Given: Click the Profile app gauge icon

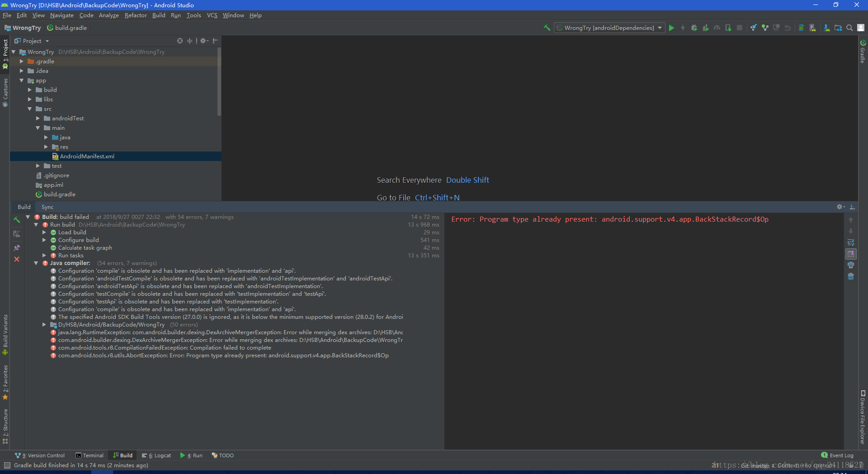Looking at the screenshot, I should point(717,28).
